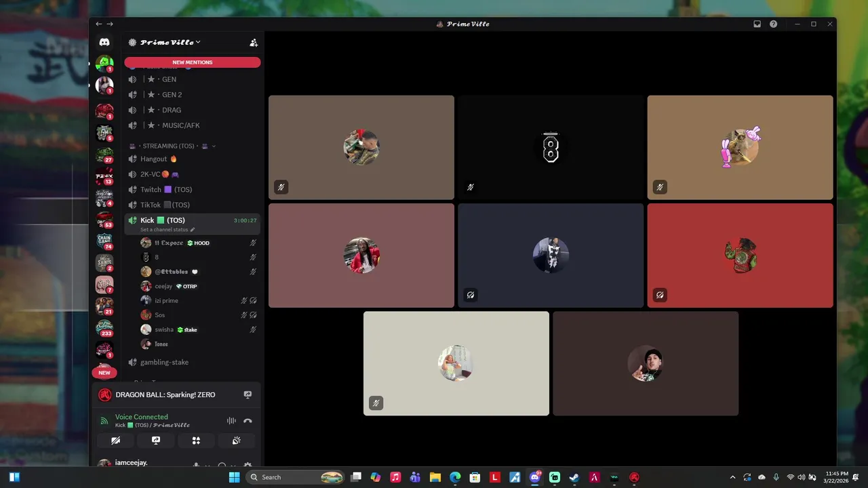868x488 pixels.
Task: Open the Windows Start menu
Action: [x=234, y=477]
